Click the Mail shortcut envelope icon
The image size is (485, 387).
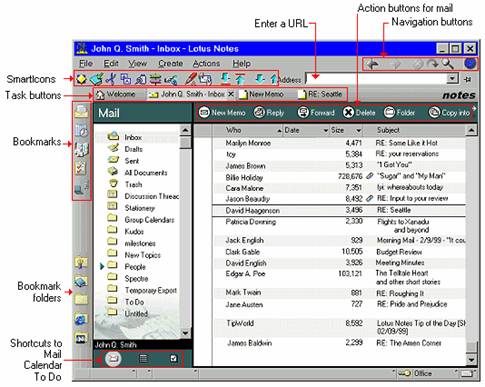pyautogui.click(x=113, y=359)
